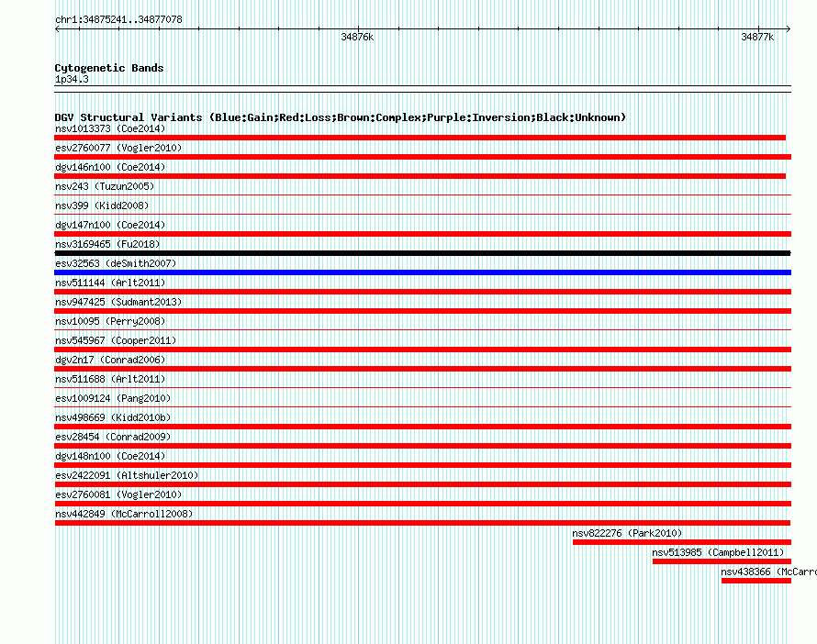
Task: Click the nsv1013373 (Coe2014) variant label
Action: coord(110,128)
